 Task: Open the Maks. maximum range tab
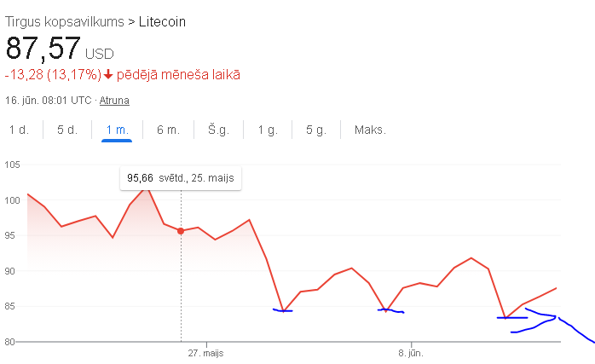point(370,130)
